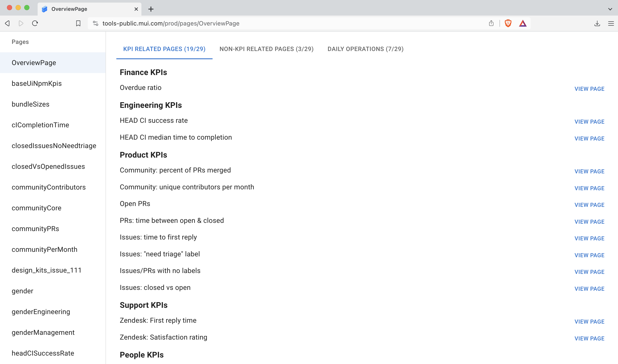The height and width of the screenshot is (364, 618).
Task: Bookmark this page with the bookmark icon
Action: tap(78, 23)
